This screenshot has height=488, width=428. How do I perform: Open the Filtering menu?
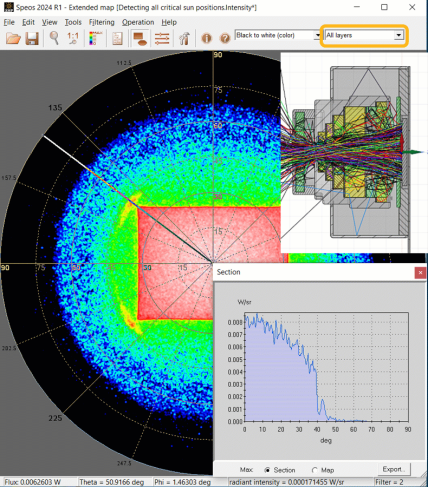click(x=101, y=22)
